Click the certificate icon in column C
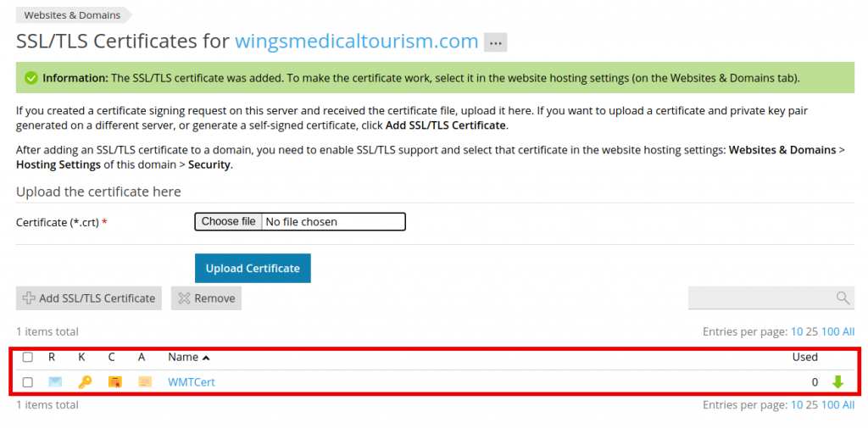Viewport: 868px width, 428px height. 114,382
